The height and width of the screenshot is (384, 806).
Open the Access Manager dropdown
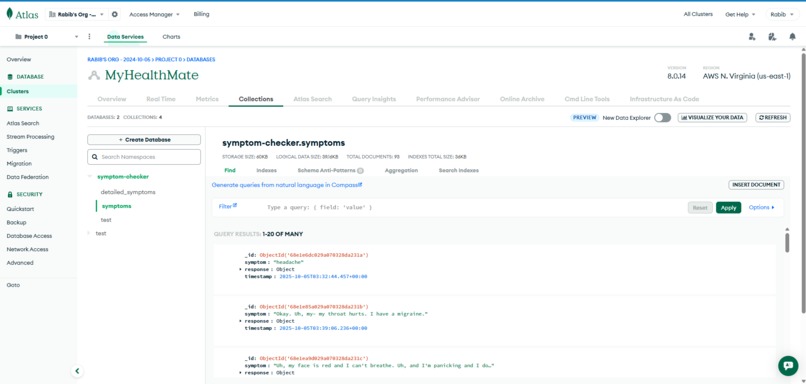[x=154, y=14]
